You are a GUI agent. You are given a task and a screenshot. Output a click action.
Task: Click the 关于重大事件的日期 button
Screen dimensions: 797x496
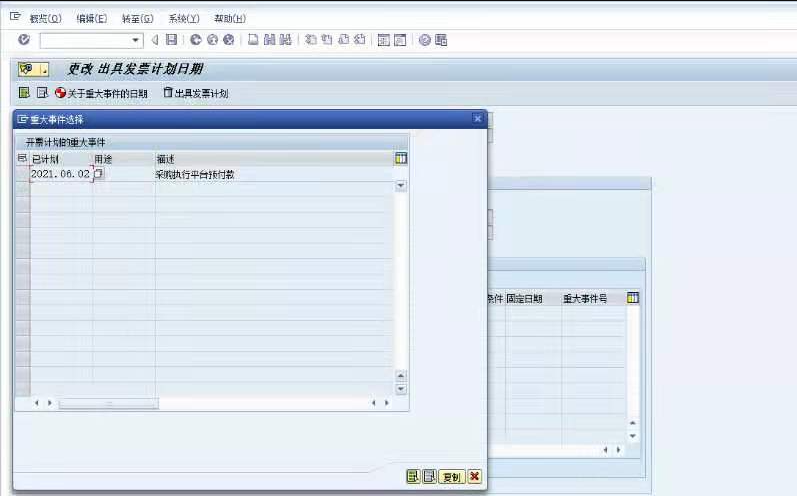click(101, 93)
